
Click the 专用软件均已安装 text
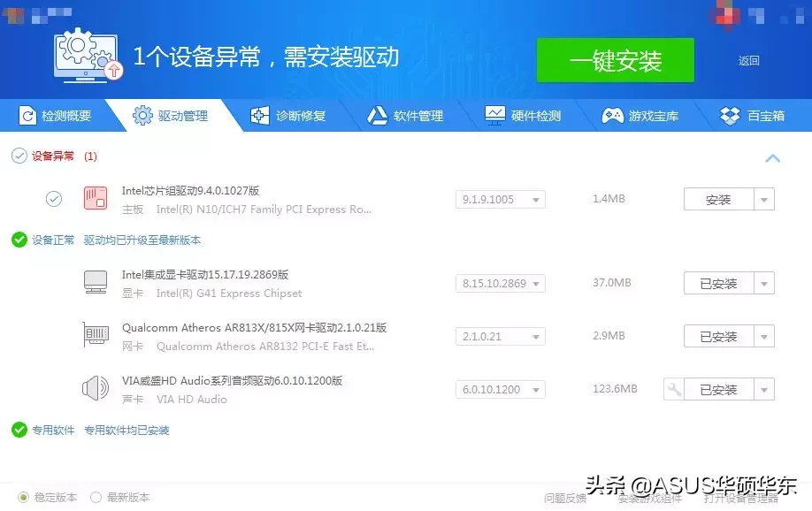click(126, 430)
